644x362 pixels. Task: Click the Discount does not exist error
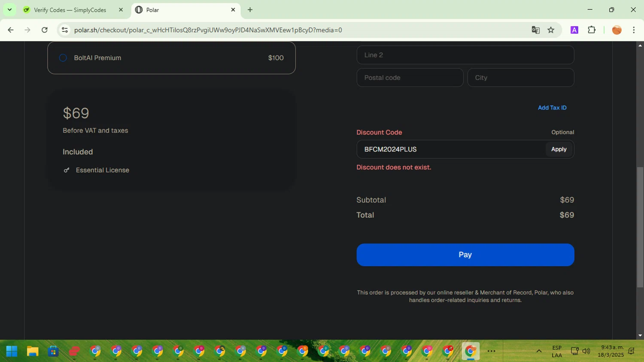[x=394, y=167]
